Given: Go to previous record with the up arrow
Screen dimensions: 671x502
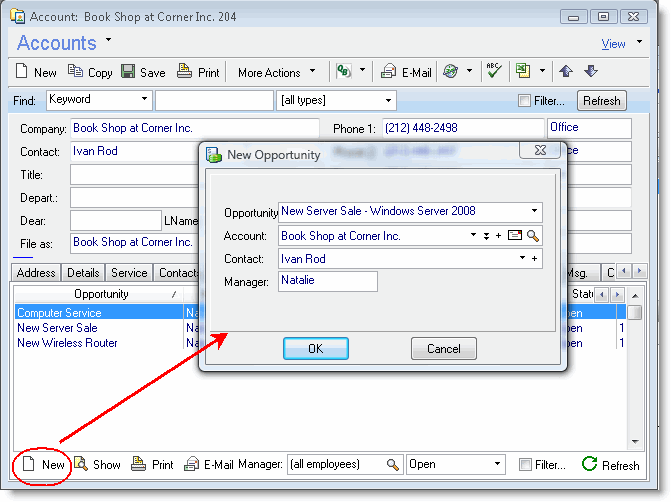Looking at the screenshot, I should pos(566,72).
